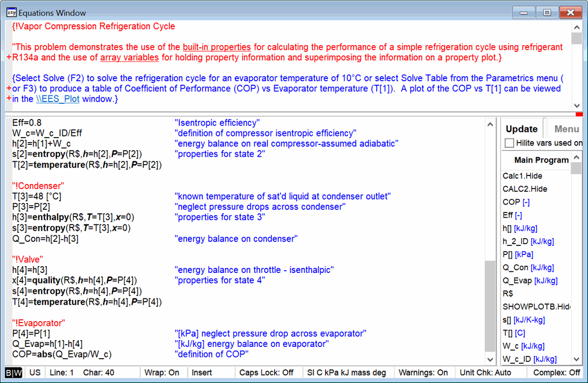The image size is (588, 383).
Task: Open the Menu tab
Action: tap(567, 129)
